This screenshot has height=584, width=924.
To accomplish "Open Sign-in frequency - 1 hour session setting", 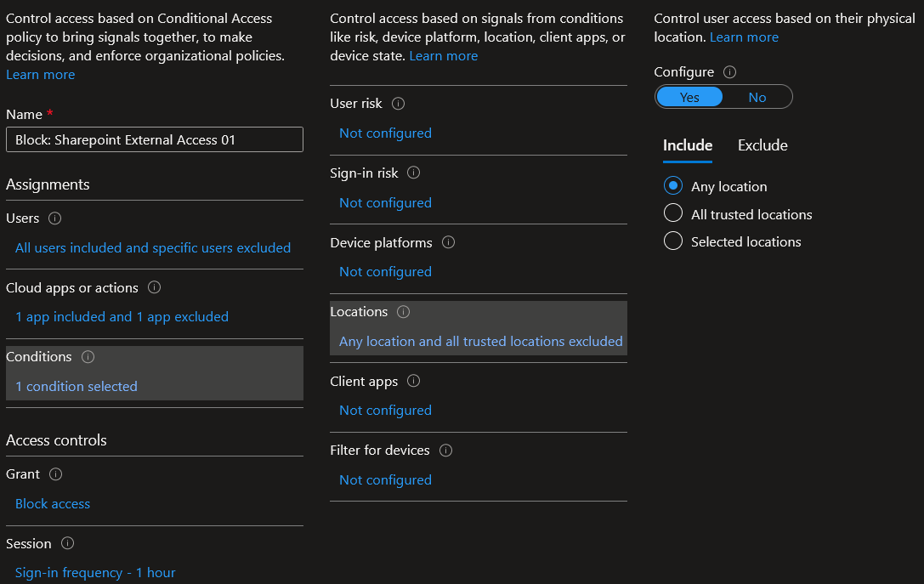I will tap(95, 573).
